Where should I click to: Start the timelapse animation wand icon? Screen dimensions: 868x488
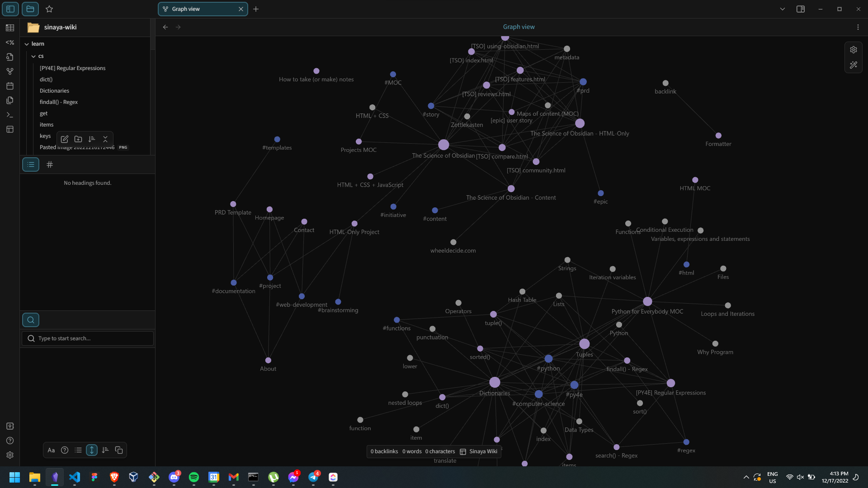(854, 65)
